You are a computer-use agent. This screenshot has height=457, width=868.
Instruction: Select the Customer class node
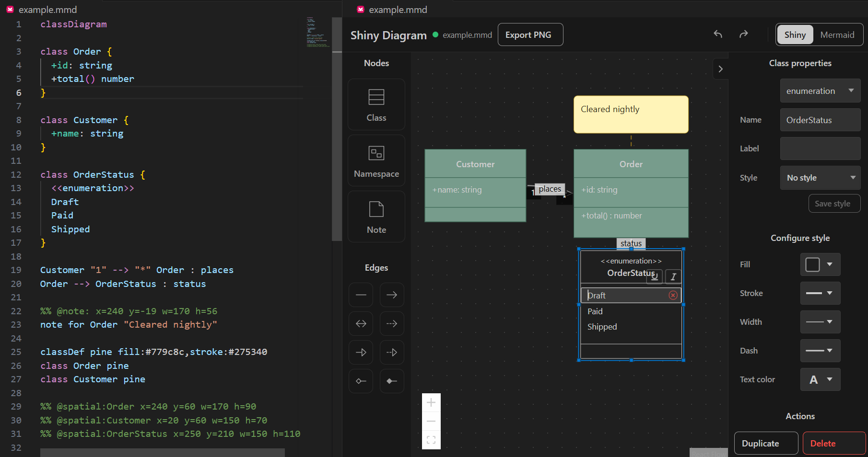475,185
